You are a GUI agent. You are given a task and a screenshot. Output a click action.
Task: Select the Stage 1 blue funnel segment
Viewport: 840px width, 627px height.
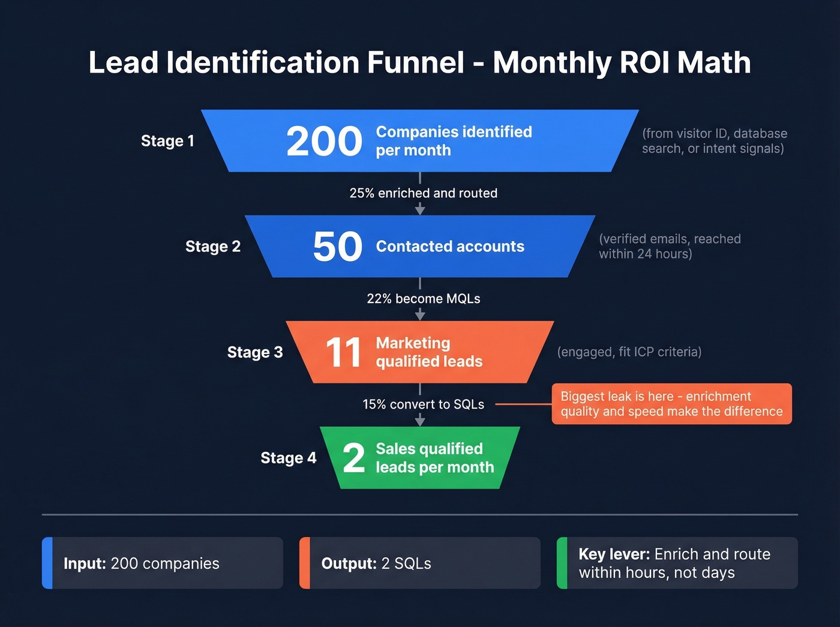pyautogui.click(x=420, y=140)
